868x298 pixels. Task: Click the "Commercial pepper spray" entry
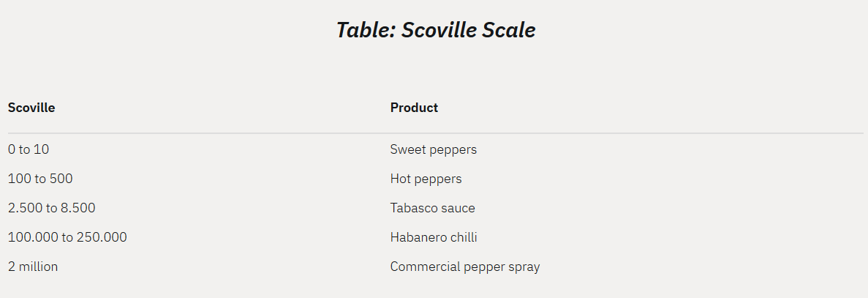(465, 267)
